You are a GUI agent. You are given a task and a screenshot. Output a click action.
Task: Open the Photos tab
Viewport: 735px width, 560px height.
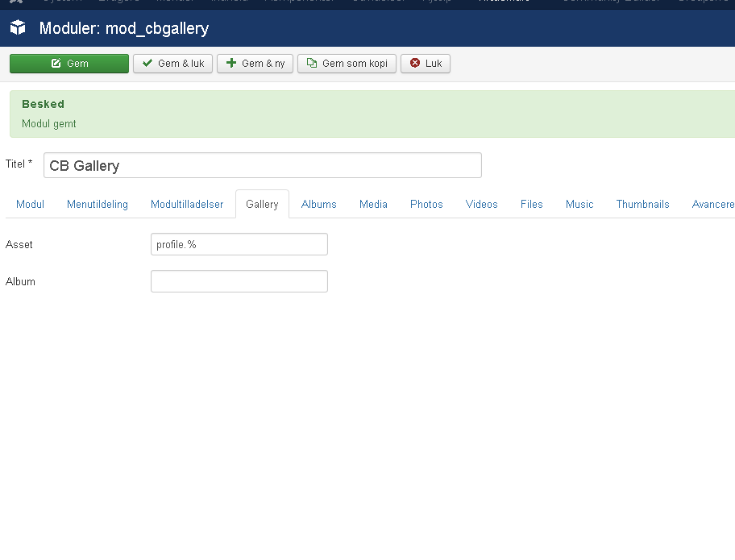tap(426, 205)
